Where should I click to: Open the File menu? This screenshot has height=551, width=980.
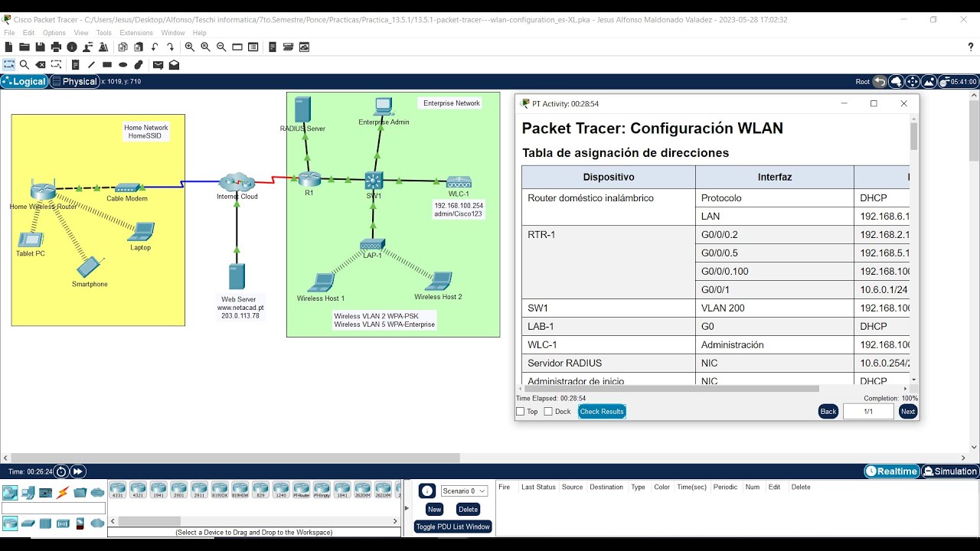coord(9,33)
